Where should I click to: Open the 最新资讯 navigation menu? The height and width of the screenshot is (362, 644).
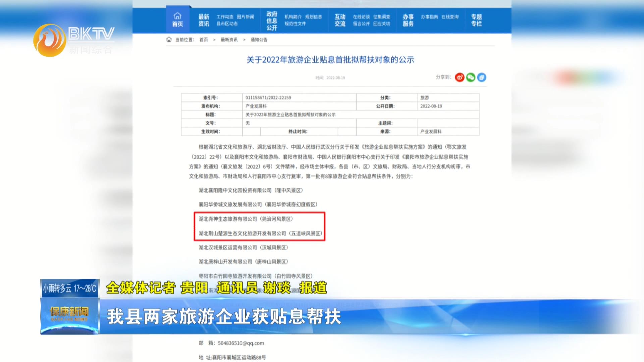tap(204, 20)
